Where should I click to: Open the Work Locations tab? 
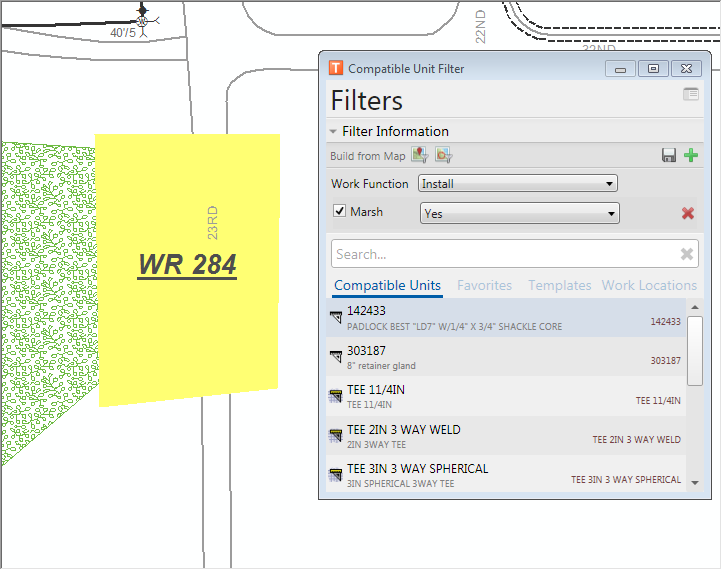[649, 285]
